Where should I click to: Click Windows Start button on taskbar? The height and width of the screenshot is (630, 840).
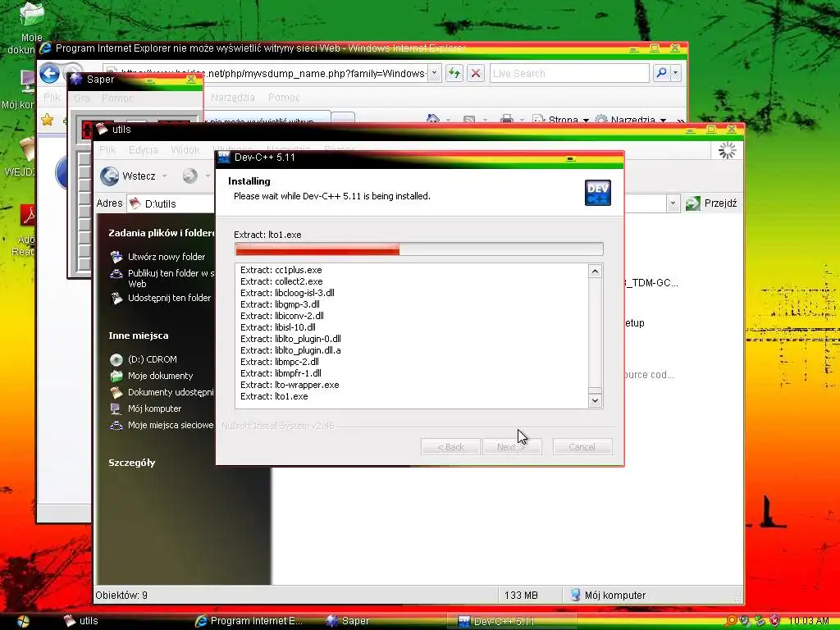pyautogui.click(x=23, y=622)
